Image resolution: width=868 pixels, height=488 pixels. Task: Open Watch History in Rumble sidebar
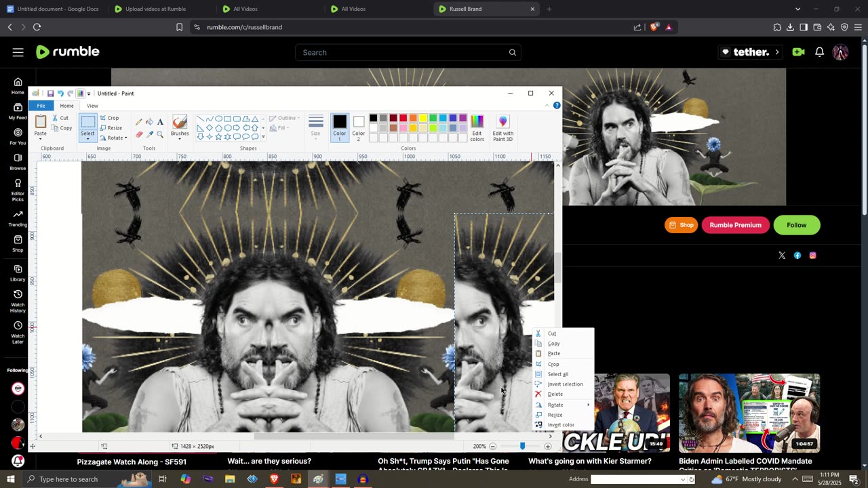[18, 301]
